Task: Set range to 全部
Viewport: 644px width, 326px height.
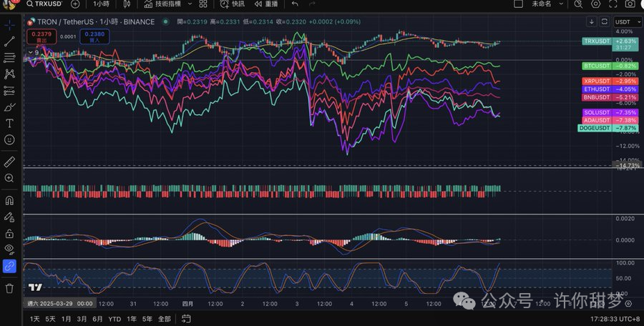Action: 165,319
